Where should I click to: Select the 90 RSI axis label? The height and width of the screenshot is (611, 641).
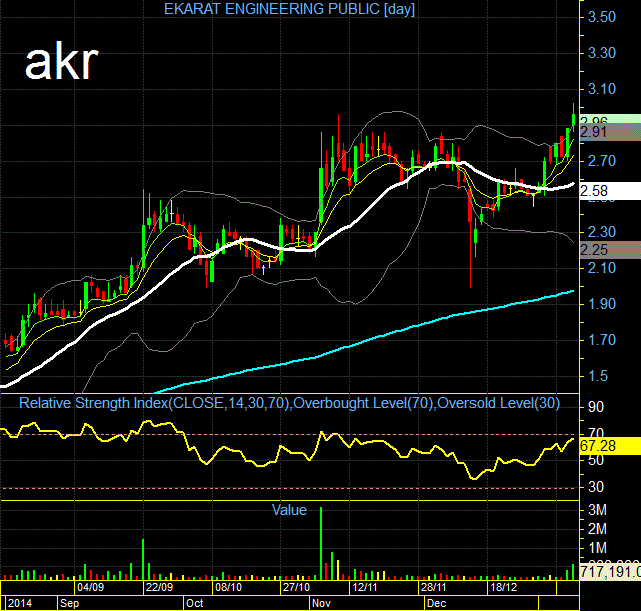click(x=596, y=407)
